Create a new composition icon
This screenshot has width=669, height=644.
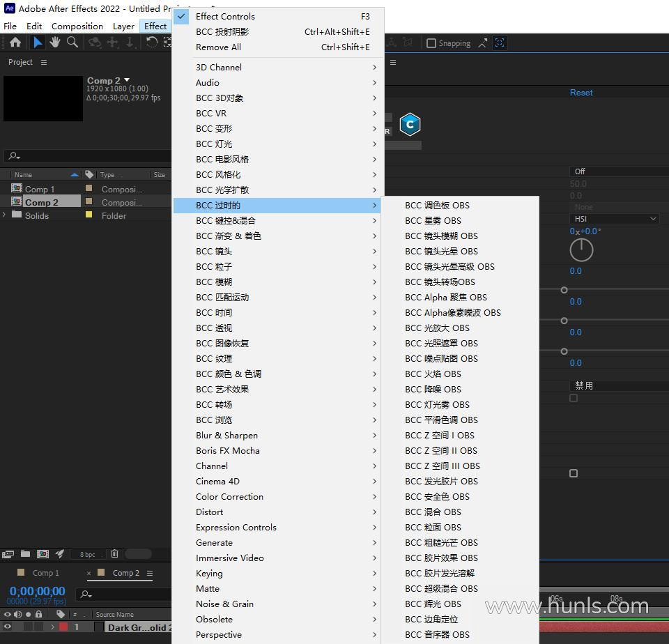tap(43, 554)
